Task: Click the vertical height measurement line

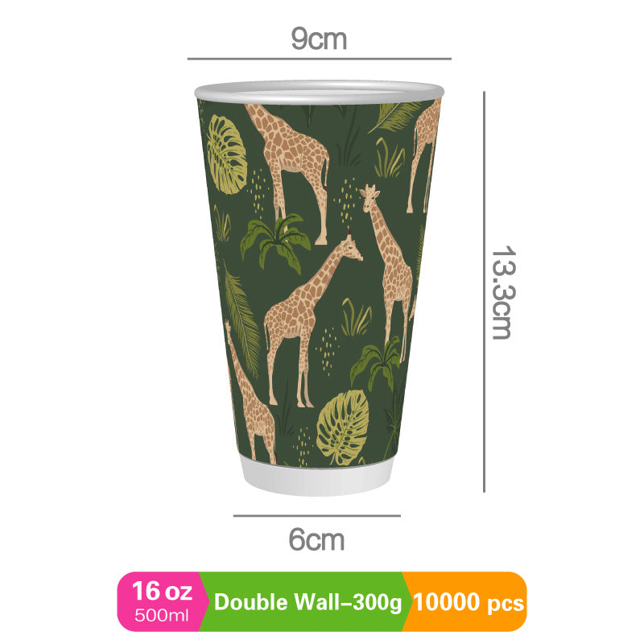Action: [x=485, y=291]
